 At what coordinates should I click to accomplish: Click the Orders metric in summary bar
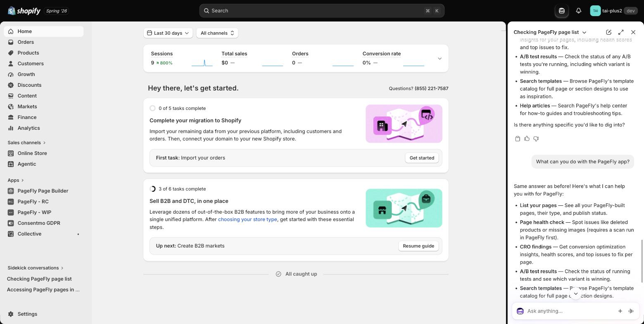(323, 58)
